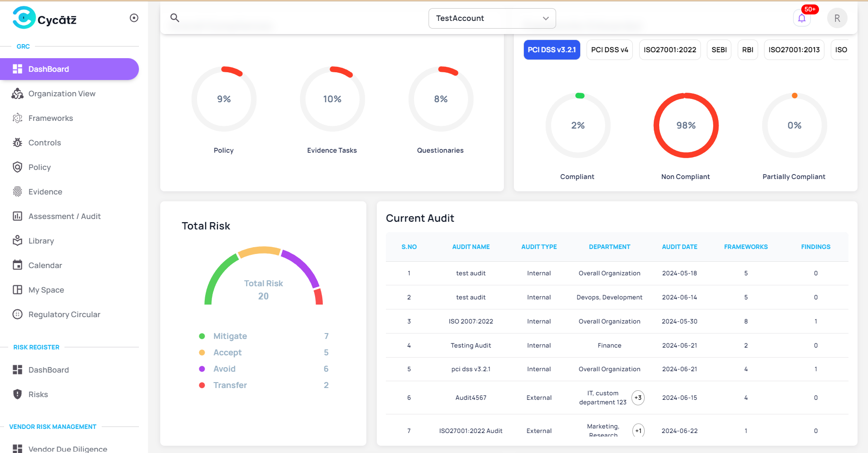Click audit name 'Audit4567'
Viewport: 868px width, 453px height.
[x=471, y=398]
